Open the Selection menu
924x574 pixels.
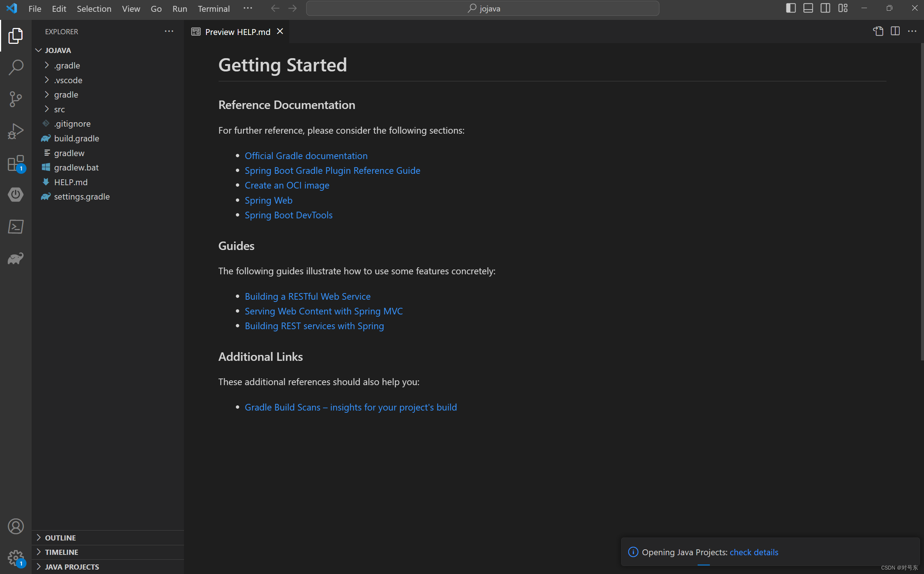pyautogui.click(x=94, y=8)
